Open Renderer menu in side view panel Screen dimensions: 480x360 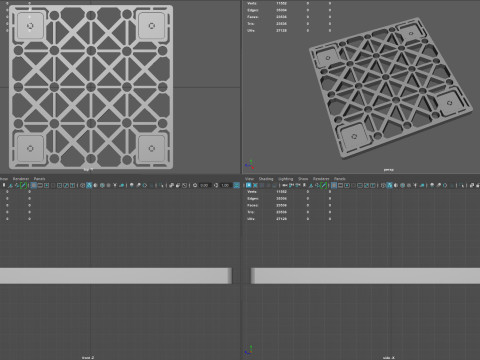pyautogui.click(x=321, y=179)
